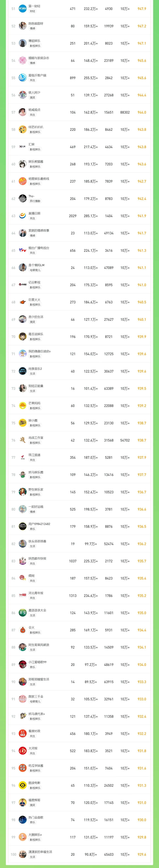Open the 爱临沂客户端 logo icon

click(23, 78)
